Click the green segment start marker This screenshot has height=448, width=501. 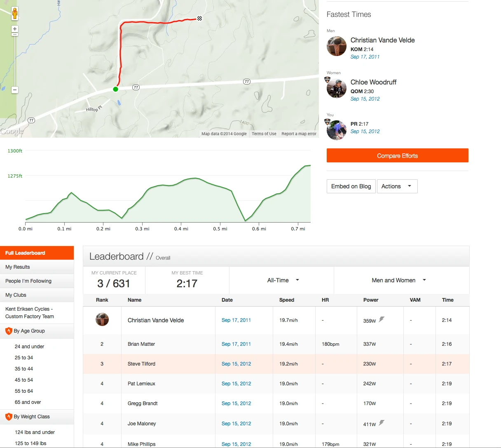click(115, 89)
